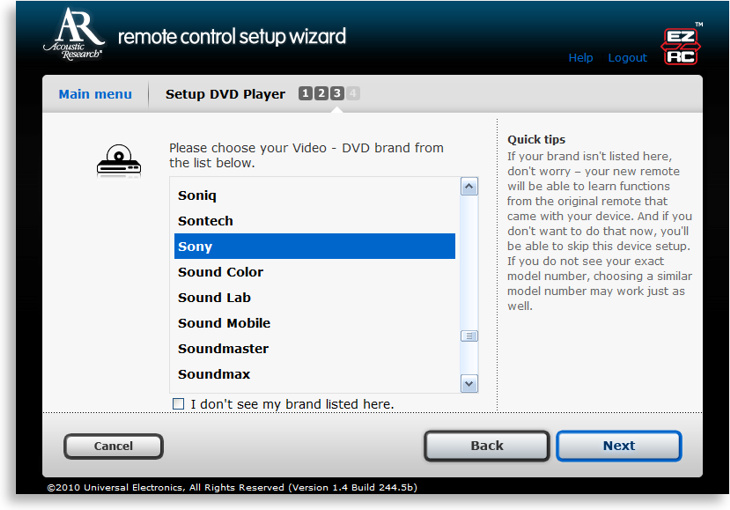Select the step 3 indicator
The width and height of the screenshot is (730, 510).
(x=337, y=94)
